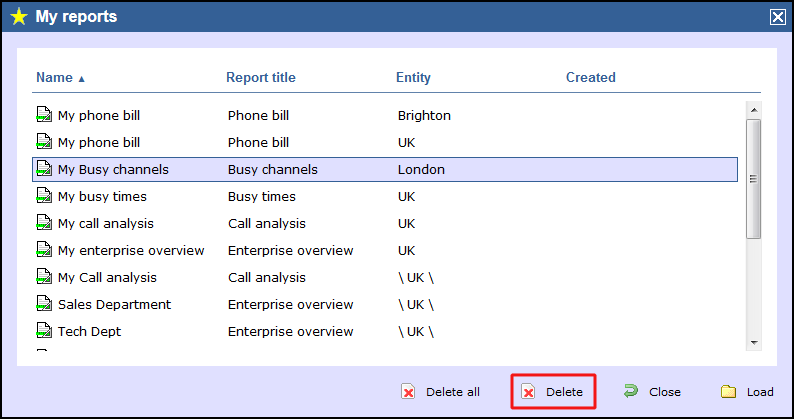Click the report icon for My enterprise overview
The height and width of the screenshot is (419, 794).
(x=44, y=250)
